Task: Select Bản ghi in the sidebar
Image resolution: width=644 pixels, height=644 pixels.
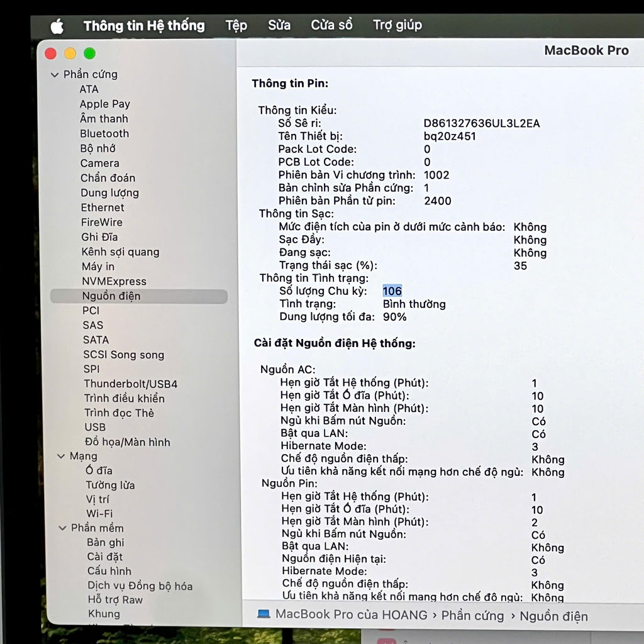Action: point(106,543)
